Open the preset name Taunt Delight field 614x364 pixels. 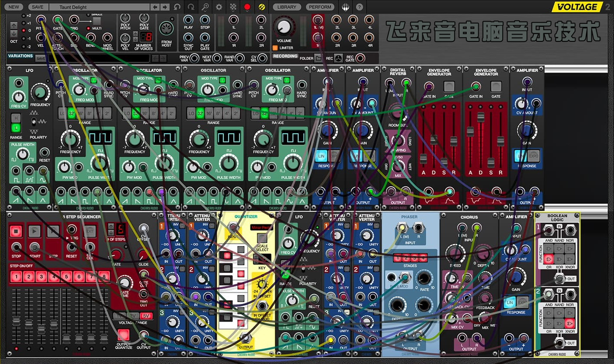[x=99, y=7]
